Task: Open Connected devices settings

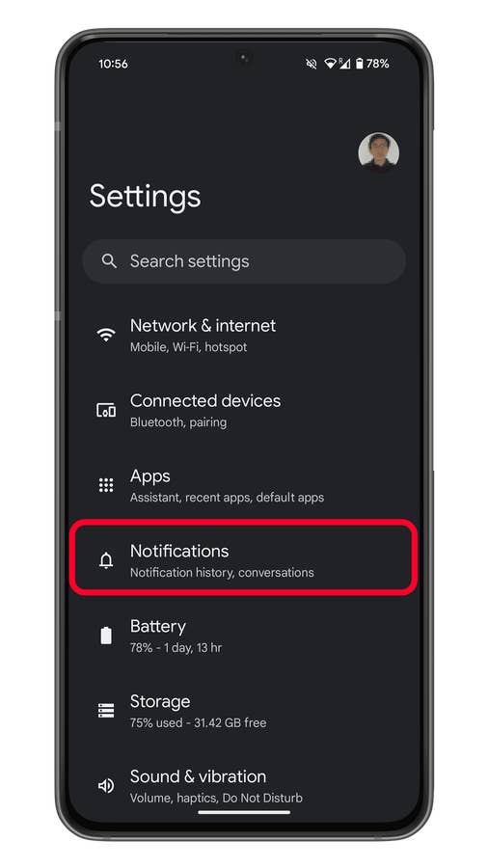Action: [244, 410]
